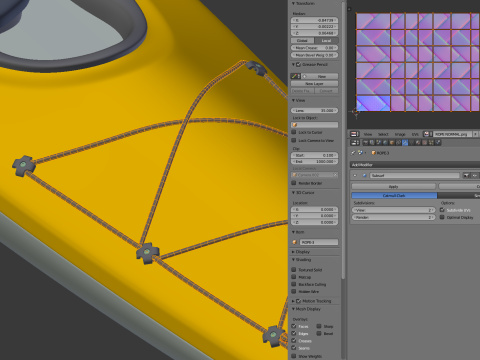Switch to Scene properties tab icon
The width and height of the screenshot is (480, 360).
[x=379, y=143]
